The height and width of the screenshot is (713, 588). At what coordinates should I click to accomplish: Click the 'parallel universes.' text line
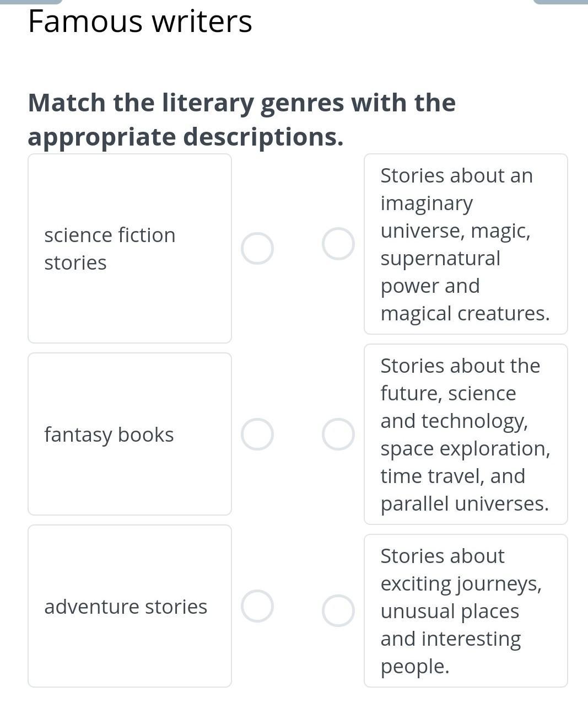point(465,503)
